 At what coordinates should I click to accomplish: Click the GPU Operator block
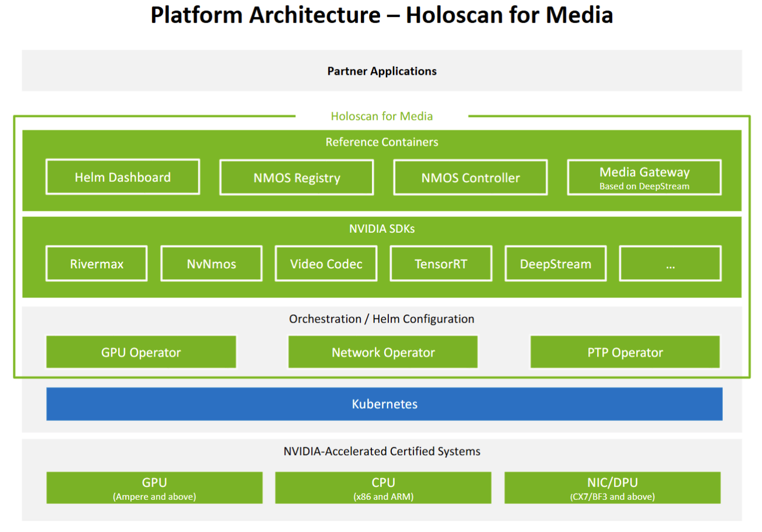coord(141,353)
